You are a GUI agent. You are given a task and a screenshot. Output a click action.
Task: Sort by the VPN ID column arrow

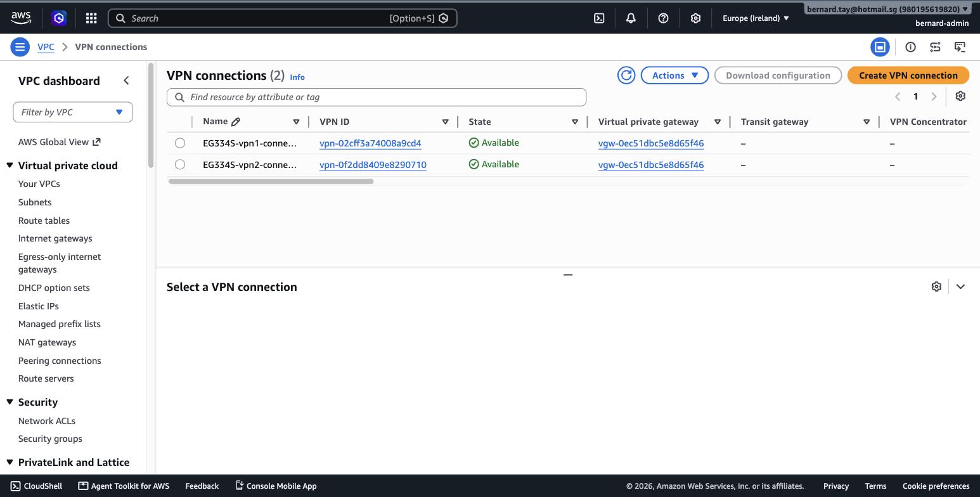pos(445,122)
